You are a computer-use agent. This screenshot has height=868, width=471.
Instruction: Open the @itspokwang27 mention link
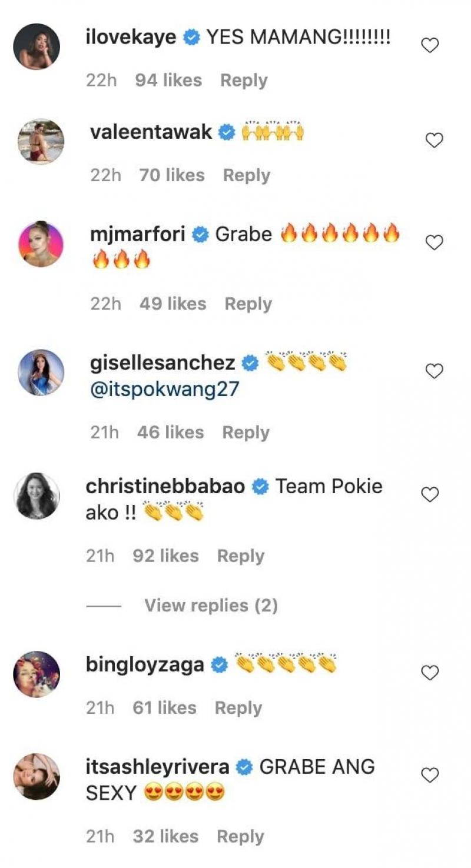(x=164, y=390)
